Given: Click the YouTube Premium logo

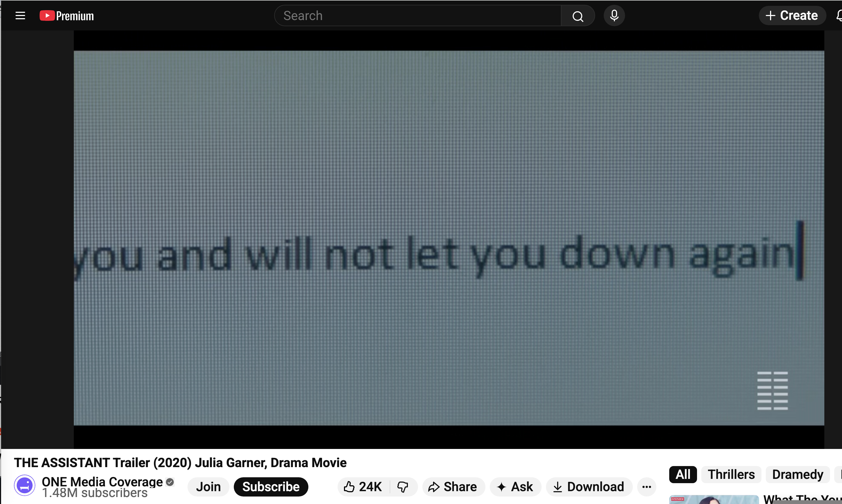Looking at the screenshot, I should [x=67, y=15].
